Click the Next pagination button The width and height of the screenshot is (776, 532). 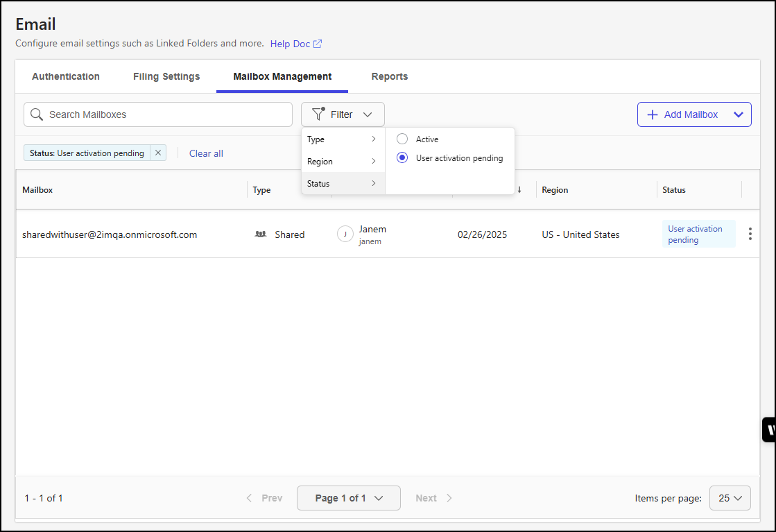[433, 497]
